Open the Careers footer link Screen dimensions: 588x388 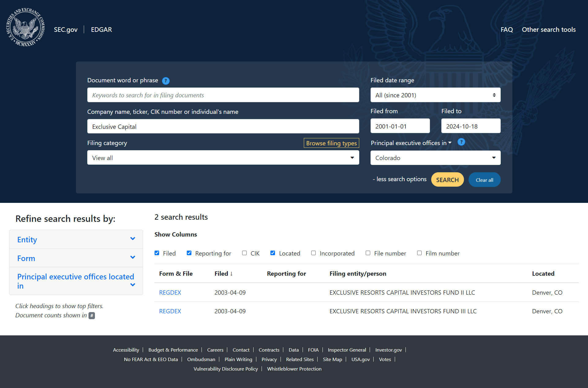(215, 350)
